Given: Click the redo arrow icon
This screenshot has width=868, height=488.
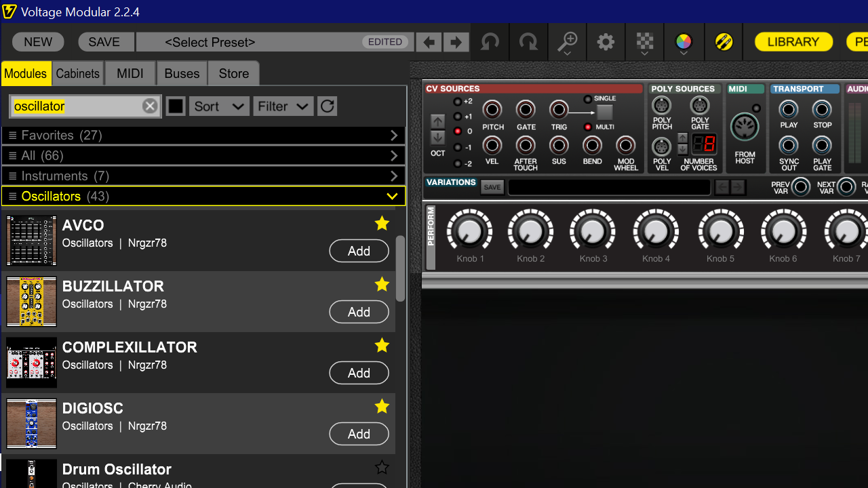Looking at the screenshot, I should 528,42.
